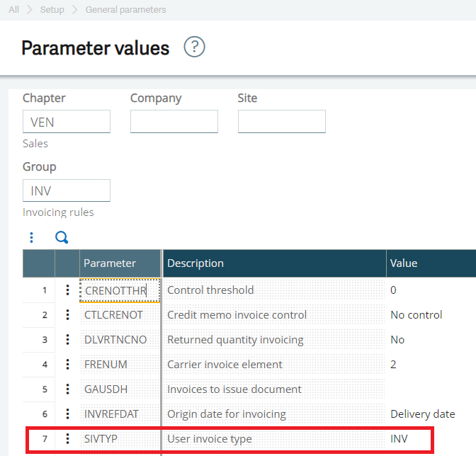Open row actions menu for INVREFDAT
The height and width of the screenshot is (456, 476).
[67, 414]
